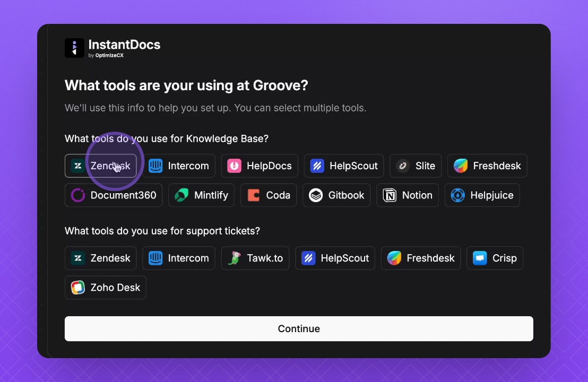Click the Gitbook icon
This screenshot has width=588, height=382.
[316, 195]
